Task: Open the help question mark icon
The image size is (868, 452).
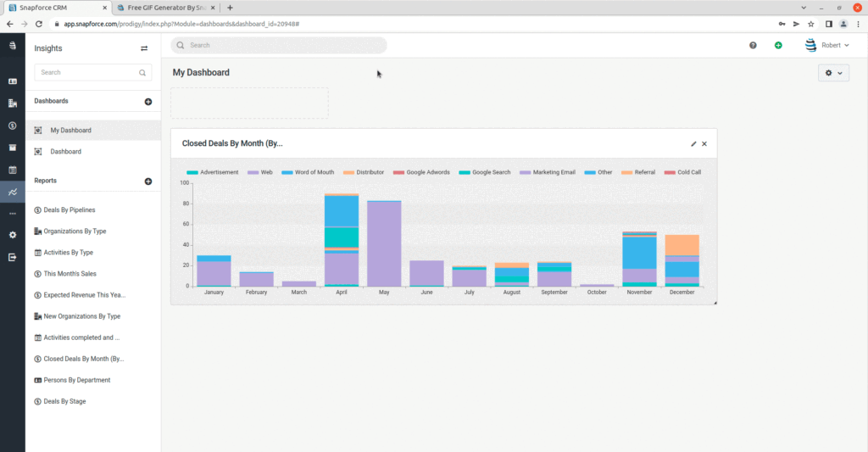Action: (x=753, y=45)
